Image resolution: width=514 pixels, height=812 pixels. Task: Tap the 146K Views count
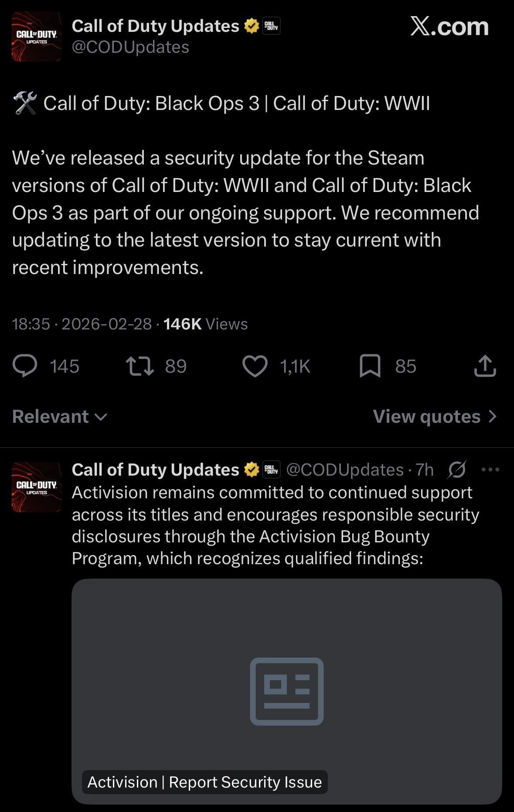205,324
